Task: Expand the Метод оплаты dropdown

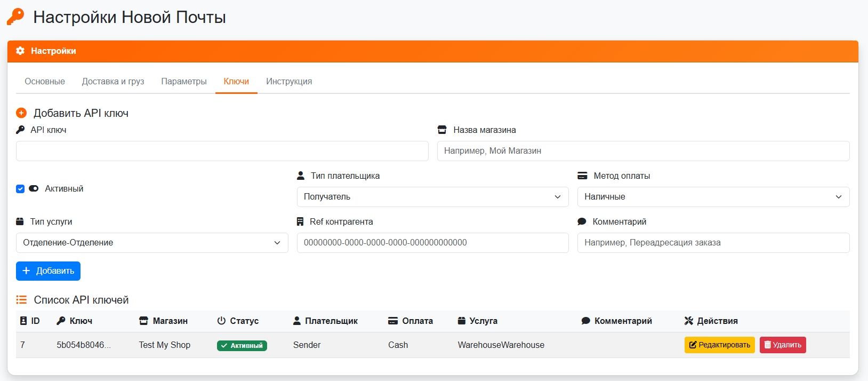Action: (x=713, y=197)
